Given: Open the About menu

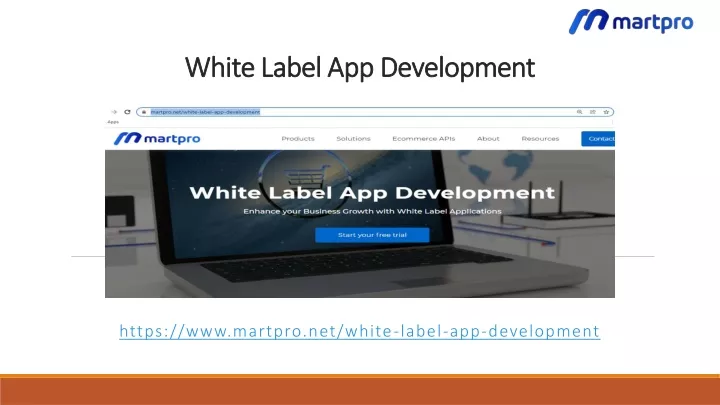Looking at the screenshot, I should [488, 139].
